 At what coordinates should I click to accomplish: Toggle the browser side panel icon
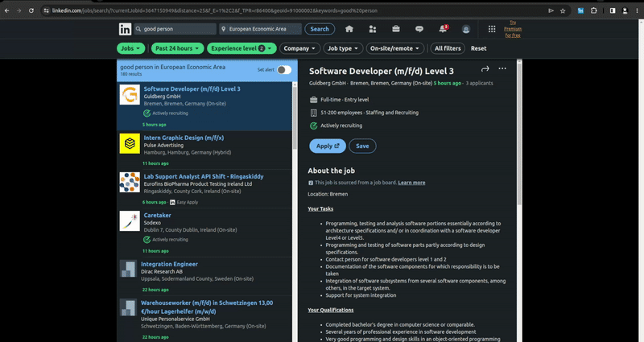(613, 10)
